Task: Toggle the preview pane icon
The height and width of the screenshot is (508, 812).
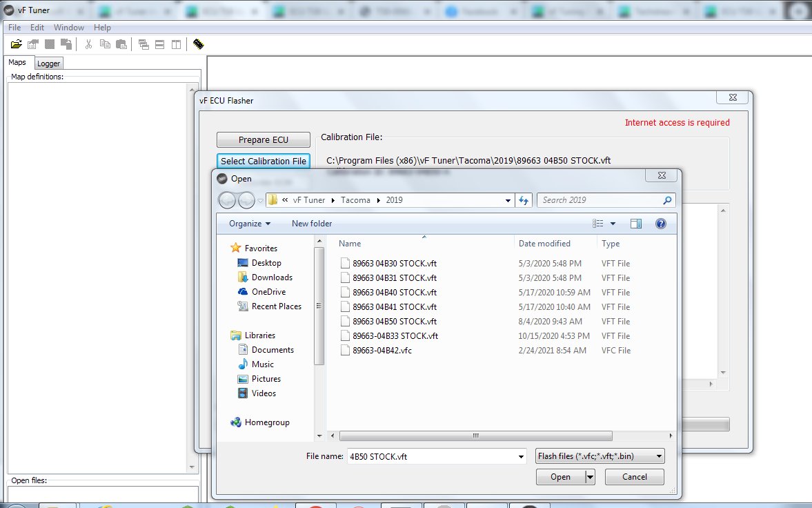Action: (636, 224)
